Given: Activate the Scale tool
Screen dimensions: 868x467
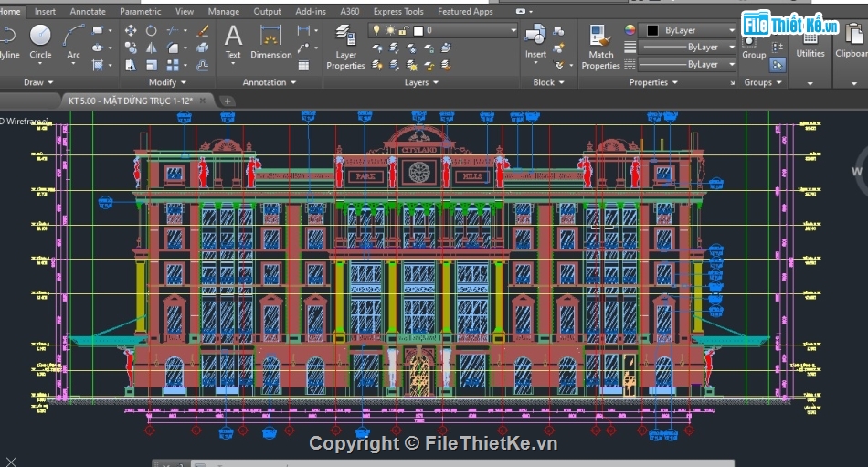Looking at the screenshot, I should tap(151, 66).
